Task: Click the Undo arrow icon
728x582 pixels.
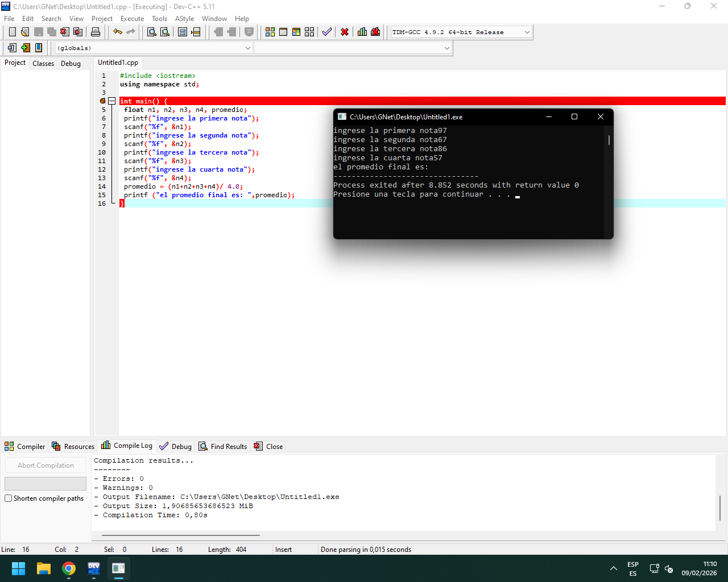Action: pos(118,32)
